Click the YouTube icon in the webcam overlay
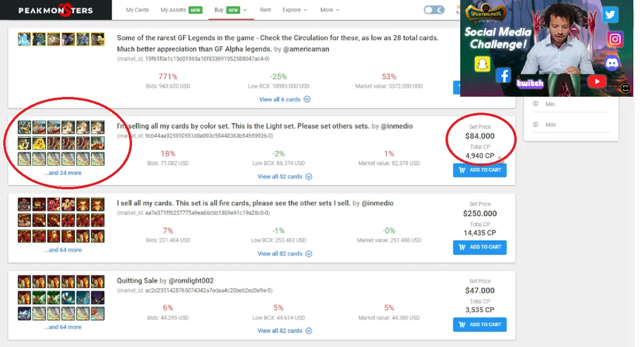The height and width of the screenshot is (347, 644). click(x=596, y=82)
